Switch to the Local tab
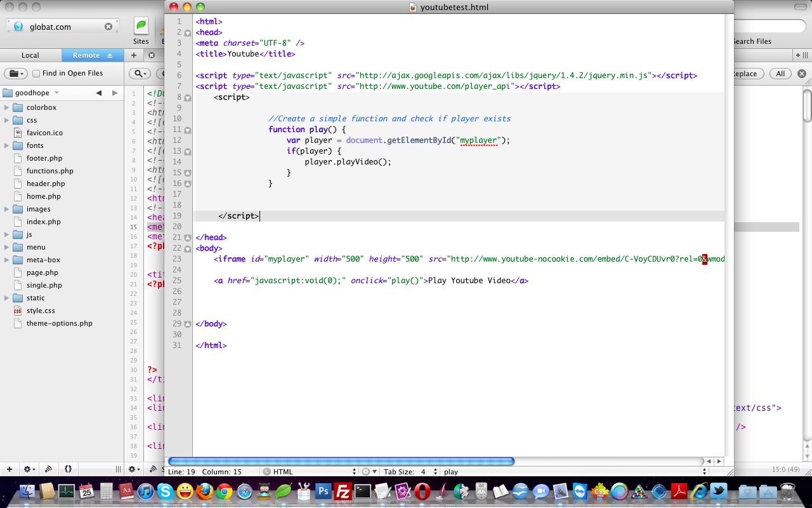The width and height of the screenshot is (812, 508). point(30,55)
